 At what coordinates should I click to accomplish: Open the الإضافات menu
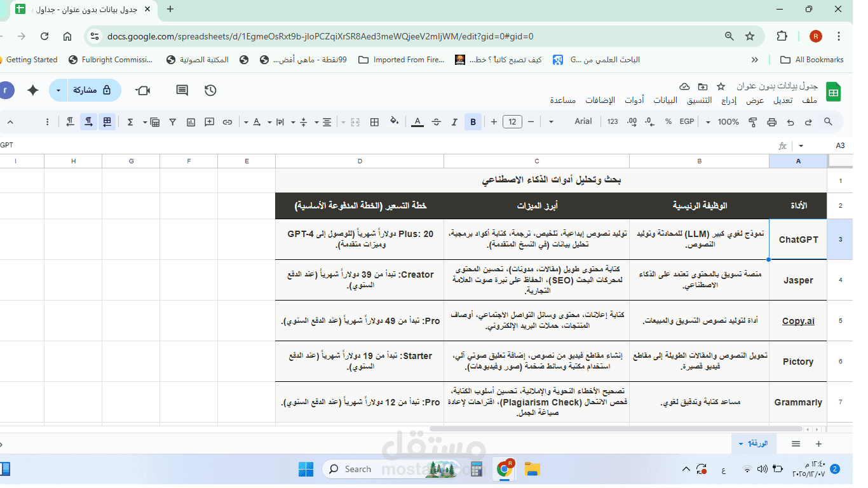tap(600, 100)
